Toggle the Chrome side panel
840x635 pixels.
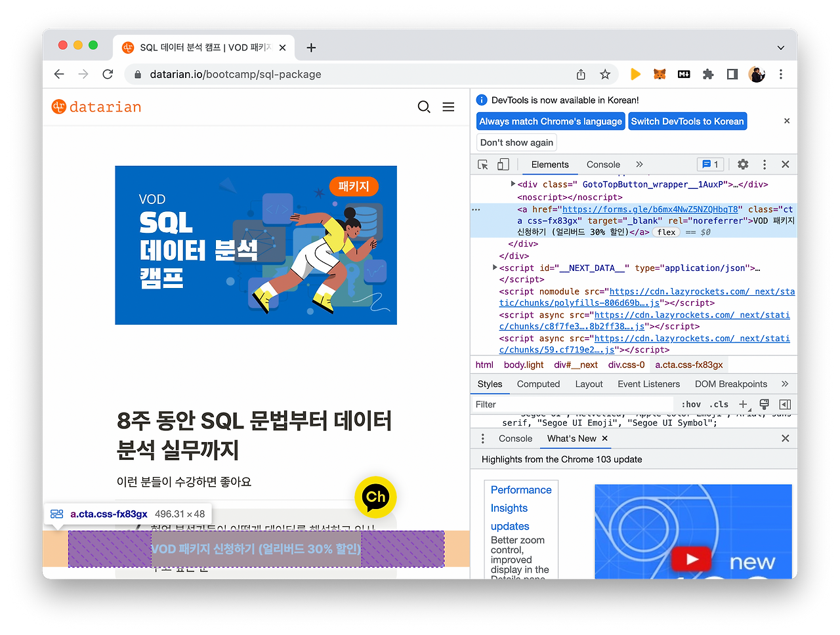732,74
